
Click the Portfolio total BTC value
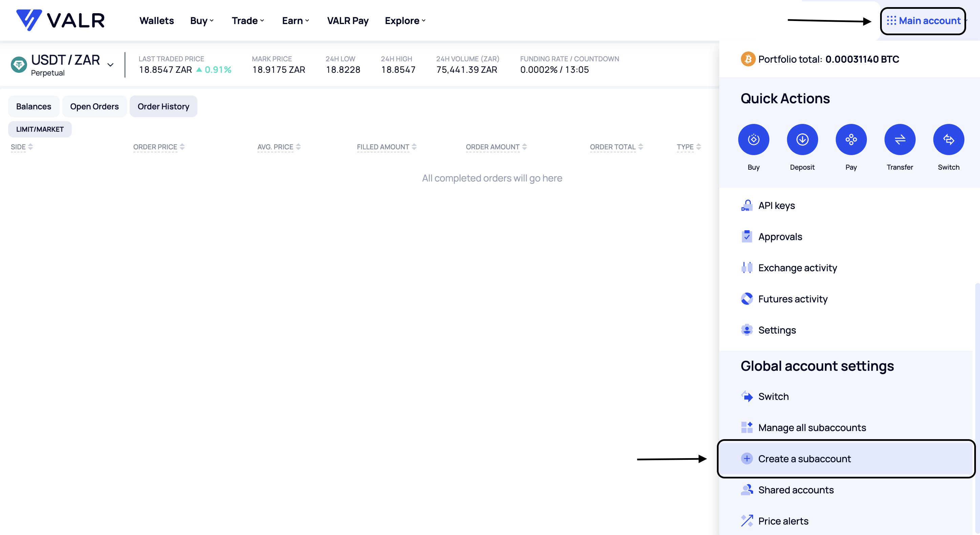coord(862,59)
